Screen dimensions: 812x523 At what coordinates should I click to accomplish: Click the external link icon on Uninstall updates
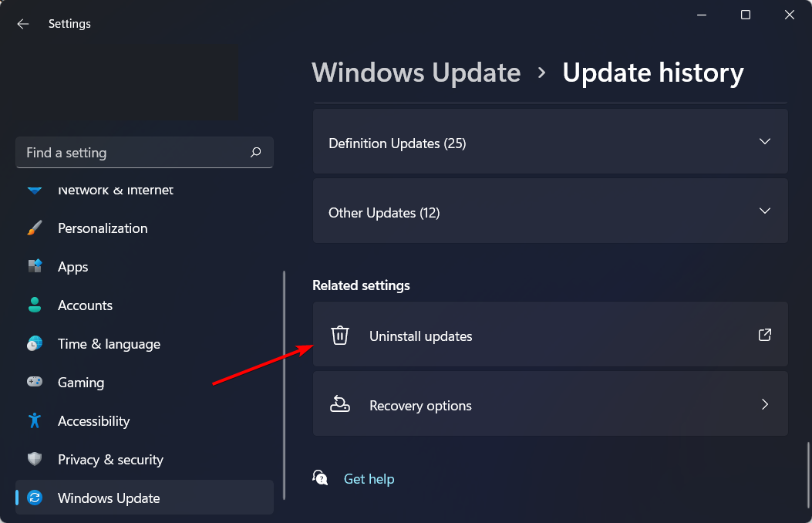[764, 335]
